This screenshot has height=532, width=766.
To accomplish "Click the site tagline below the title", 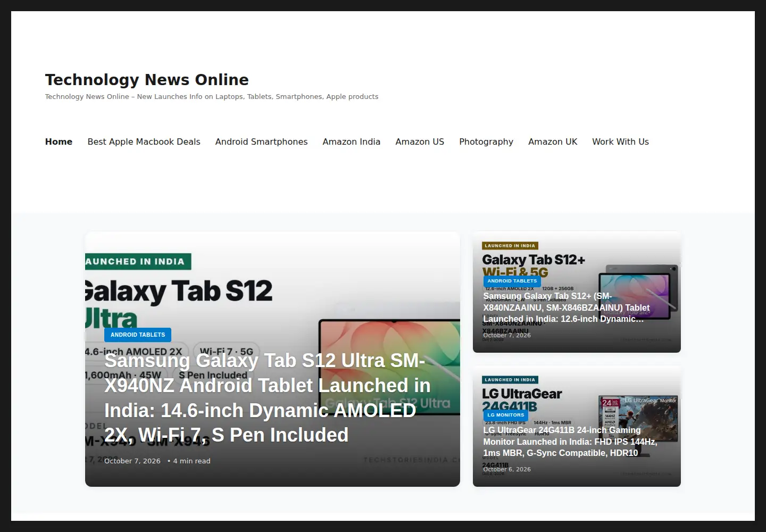I will coord(212,97).
